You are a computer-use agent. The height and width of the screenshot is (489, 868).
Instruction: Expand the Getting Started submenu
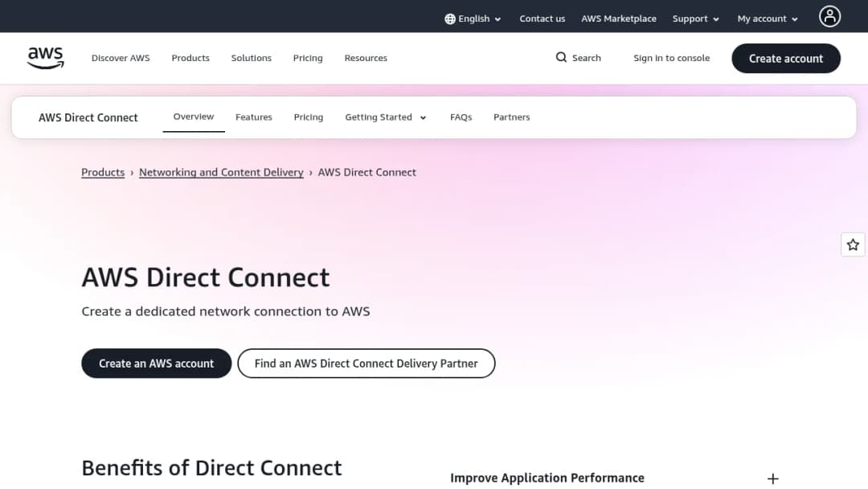tap(386, 117)
